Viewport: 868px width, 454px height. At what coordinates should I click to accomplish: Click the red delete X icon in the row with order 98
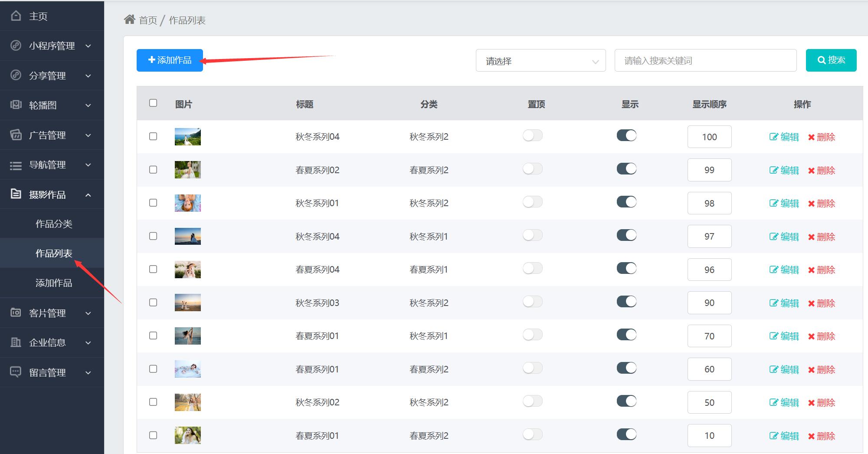coord(811,204)
